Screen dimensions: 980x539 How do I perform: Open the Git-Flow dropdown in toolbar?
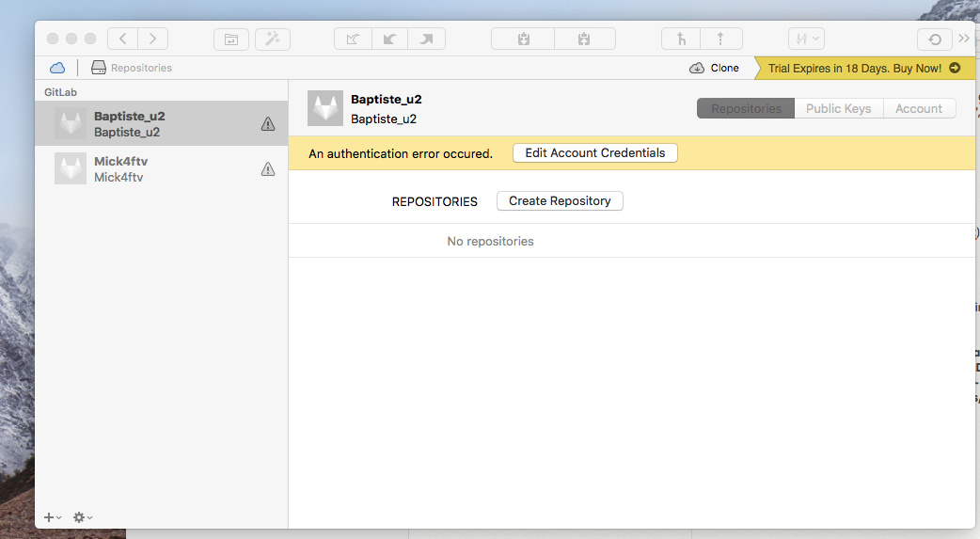tap(806, 40)
